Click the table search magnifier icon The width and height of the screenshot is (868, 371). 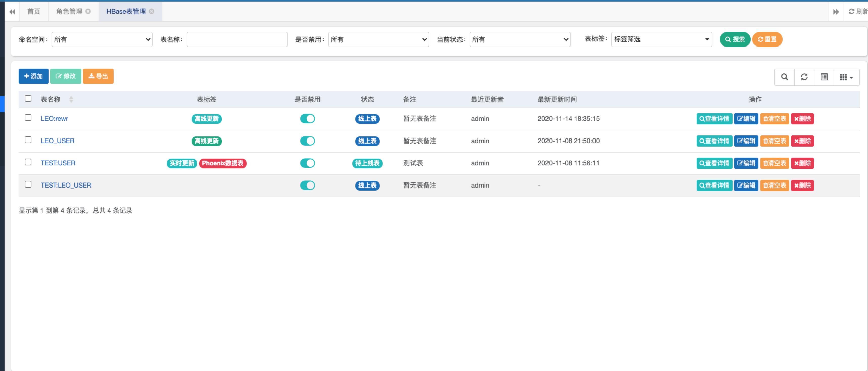[x=784, y=77]
